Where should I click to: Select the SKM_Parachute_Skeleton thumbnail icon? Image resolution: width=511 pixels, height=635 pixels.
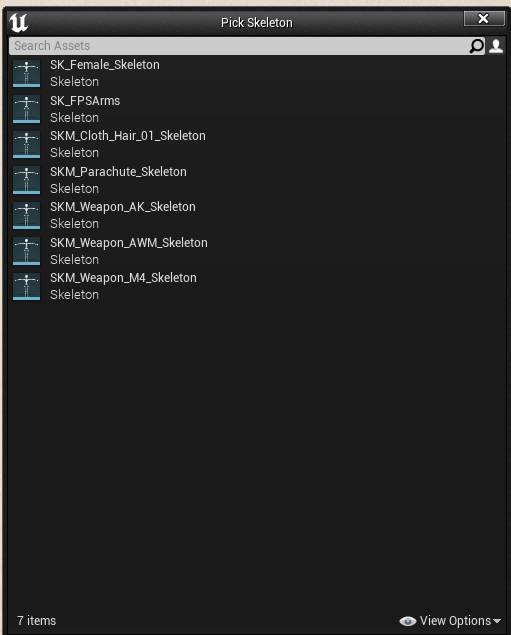(26, 180)
